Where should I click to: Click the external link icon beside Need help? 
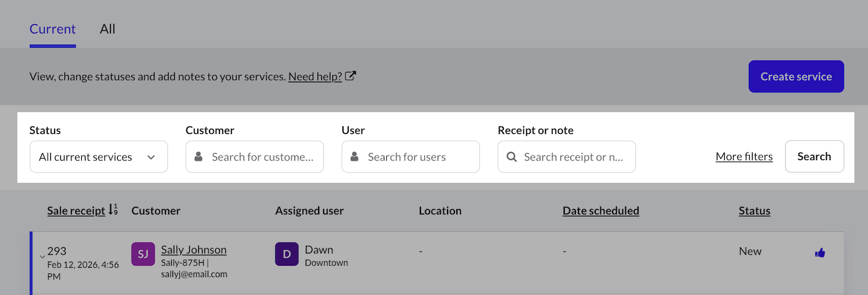point(350,77)
